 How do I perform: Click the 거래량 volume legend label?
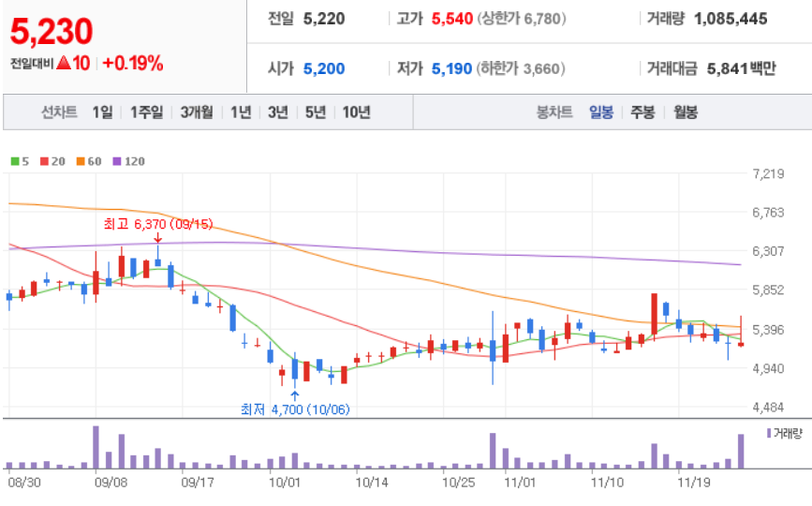(785, 433)
